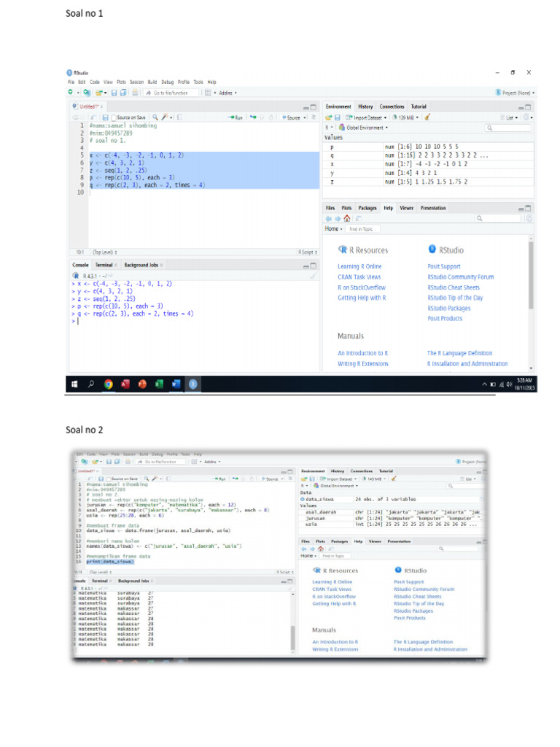Click the code tools wand in top editor toolbar
The width and height of the screenshot is (560, 747).
click(166, 117)
